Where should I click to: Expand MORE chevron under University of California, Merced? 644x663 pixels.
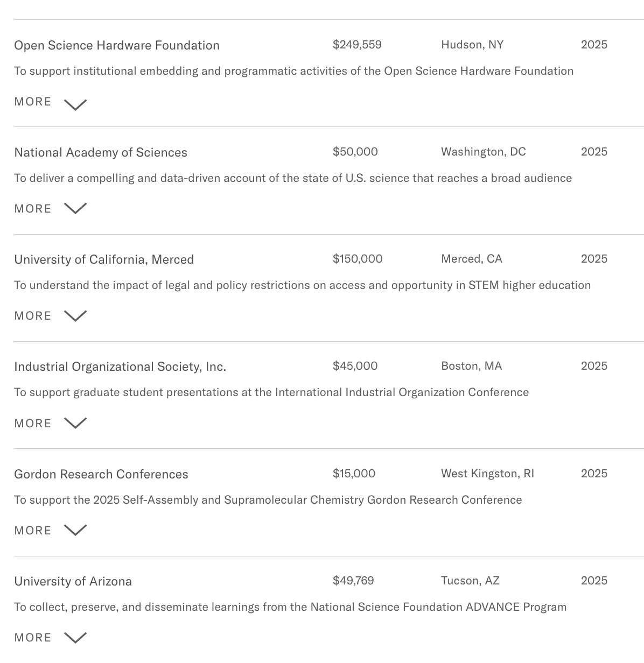pos(75,315)
